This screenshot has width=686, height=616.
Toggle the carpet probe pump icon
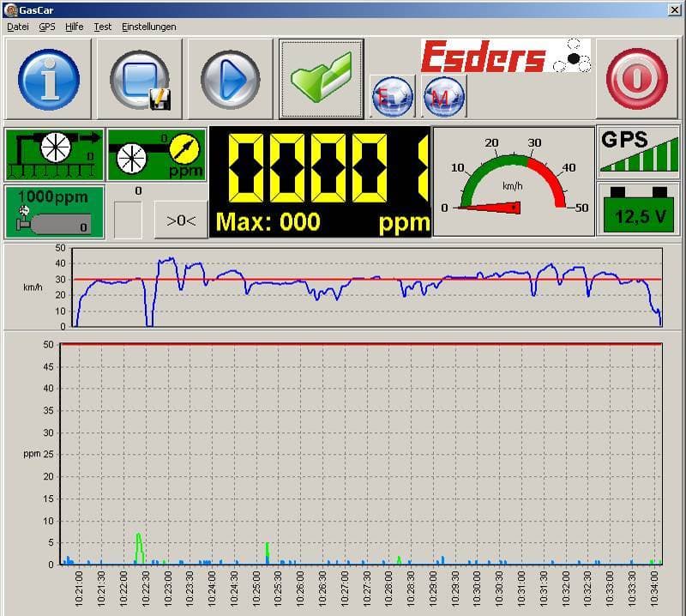pos(54,154)
